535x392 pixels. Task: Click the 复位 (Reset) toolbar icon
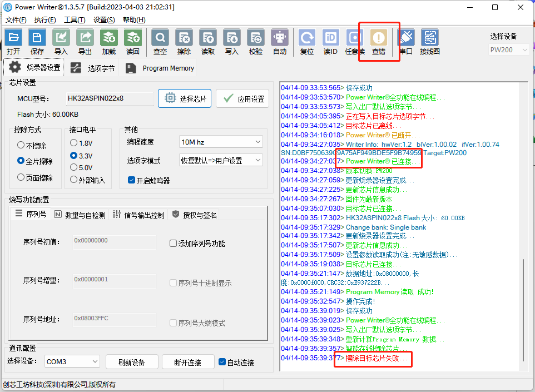click(307, 42)
